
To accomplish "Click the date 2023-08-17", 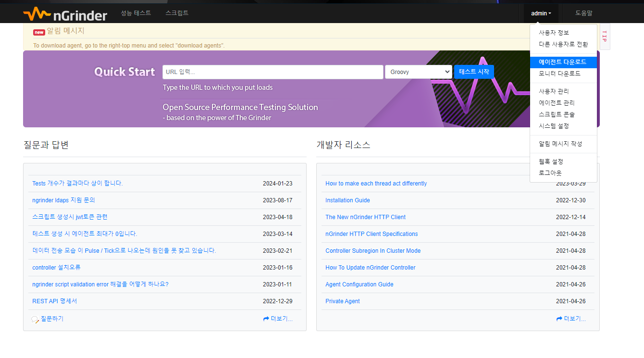I will point(277,200).
